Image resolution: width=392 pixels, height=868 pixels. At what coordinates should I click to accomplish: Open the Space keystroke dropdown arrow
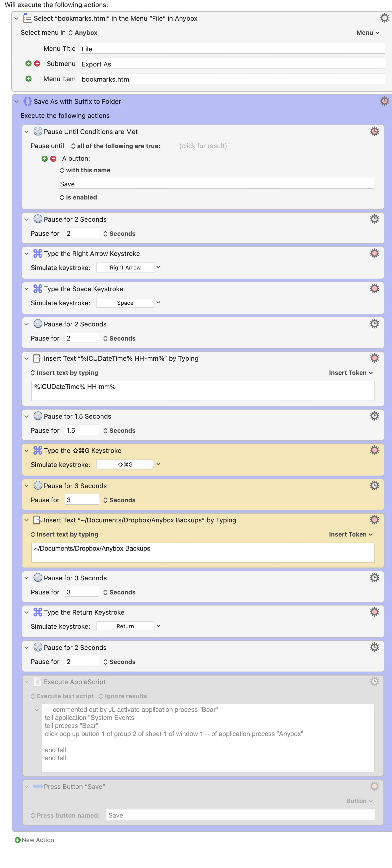tap(158, 303)
